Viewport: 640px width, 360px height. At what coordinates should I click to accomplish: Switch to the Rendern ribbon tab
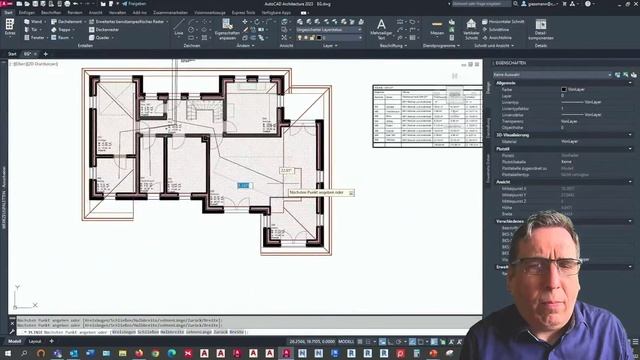(75, 13)
